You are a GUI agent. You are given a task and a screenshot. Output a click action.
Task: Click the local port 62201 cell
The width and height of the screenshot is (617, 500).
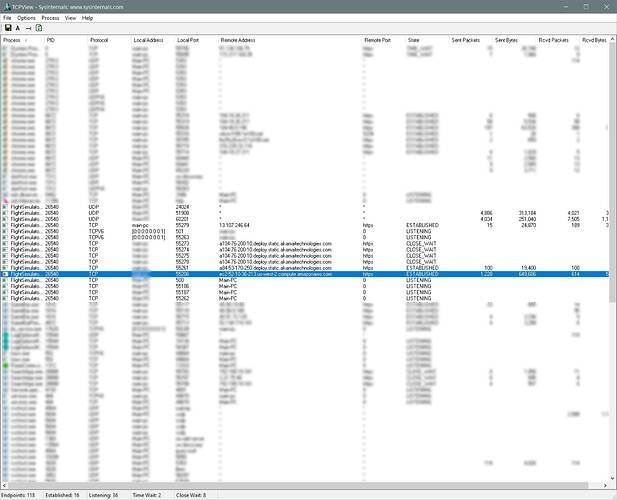coord(183,219)
